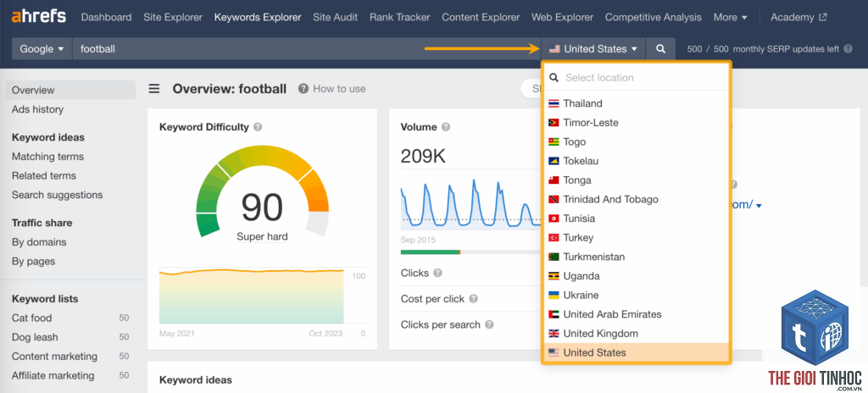Screen dimensions: 868x393
Task: Click the Super hard label
Action: point(262,237)
